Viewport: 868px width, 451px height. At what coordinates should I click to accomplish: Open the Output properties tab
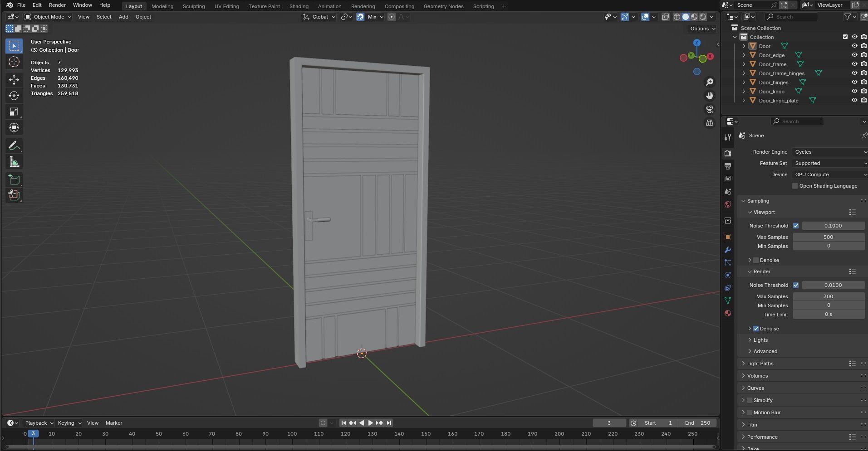tap(728, 166)
